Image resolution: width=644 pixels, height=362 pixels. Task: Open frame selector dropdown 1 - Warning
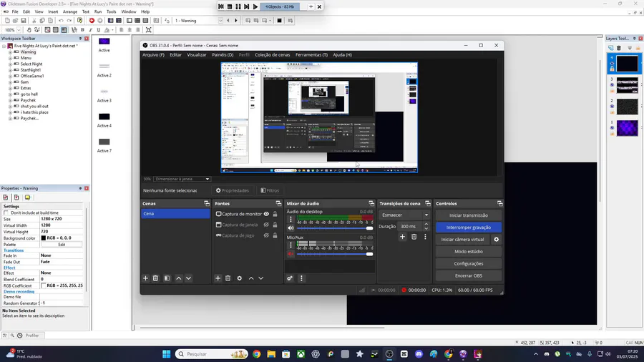(220, 21)
